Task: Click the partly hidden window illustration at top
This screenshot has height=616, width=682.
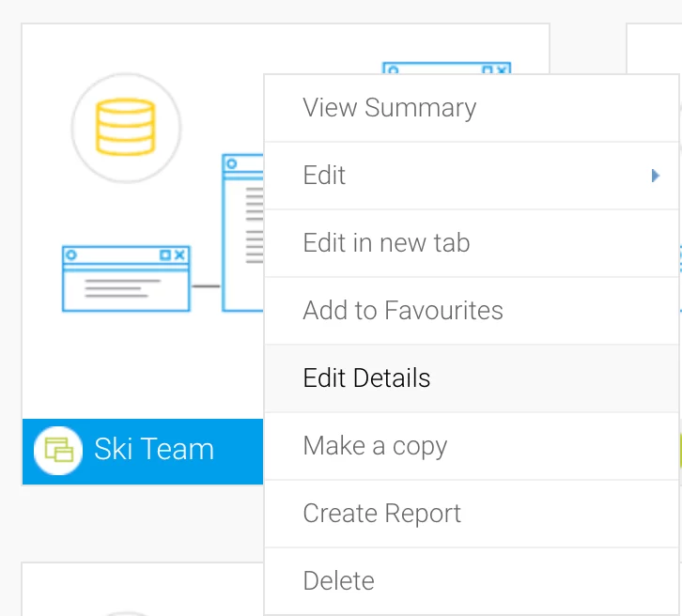Action: [446, 69]
